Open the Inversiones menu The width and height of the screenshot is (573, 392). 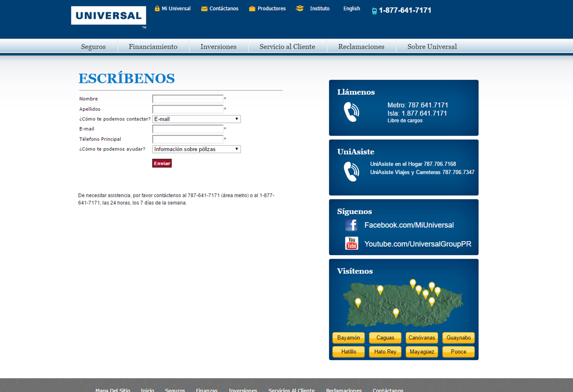[219, 46]
